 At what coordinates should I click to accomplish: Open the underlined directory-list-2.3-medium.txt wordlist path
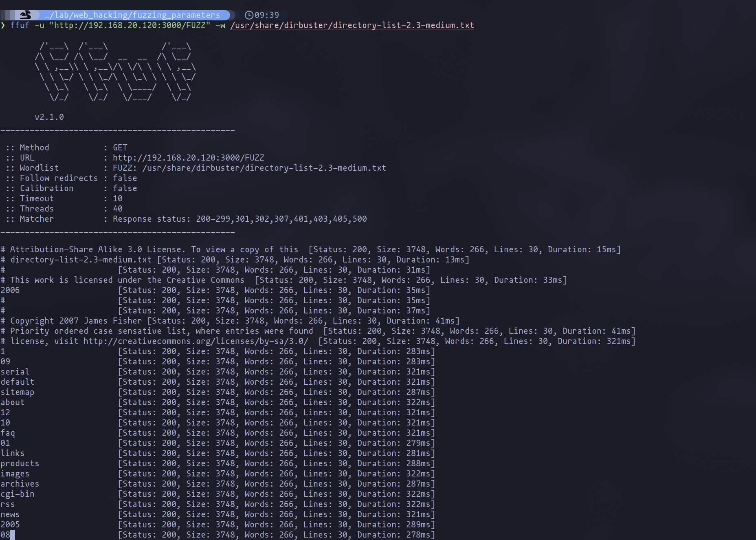(x=352, y=25)
